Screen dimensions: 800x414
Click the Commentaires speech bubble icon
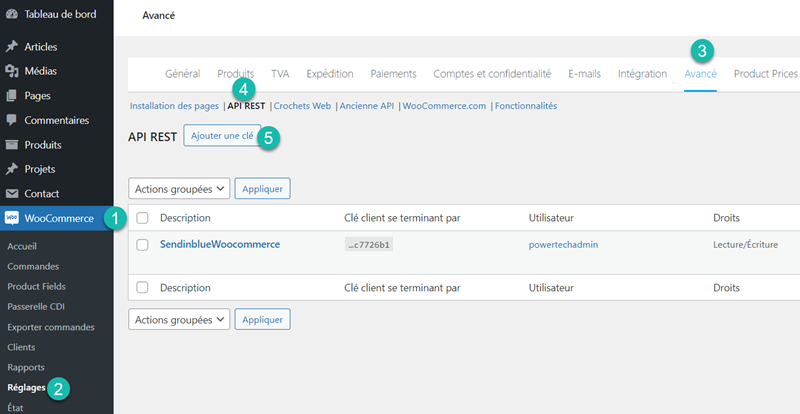click(x=12, y=120)
